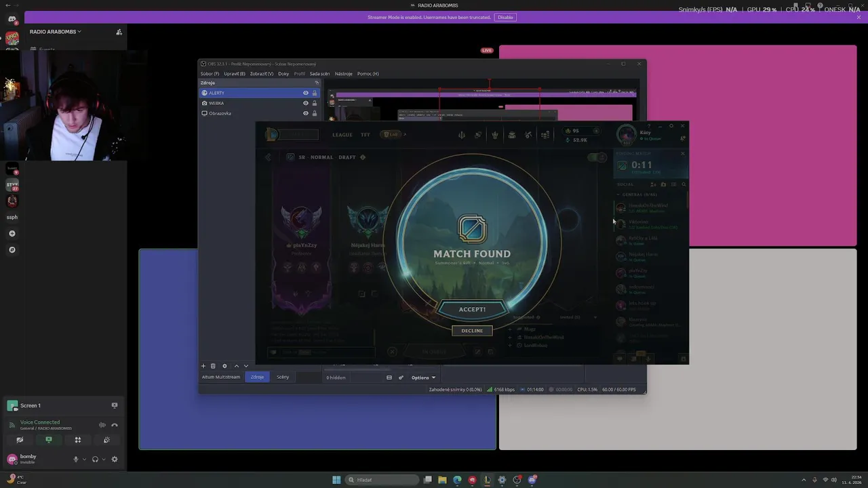Open Sada scén menu in OBS
The width and height of the screenshot is (868, 488).
[x=319, y=73]
